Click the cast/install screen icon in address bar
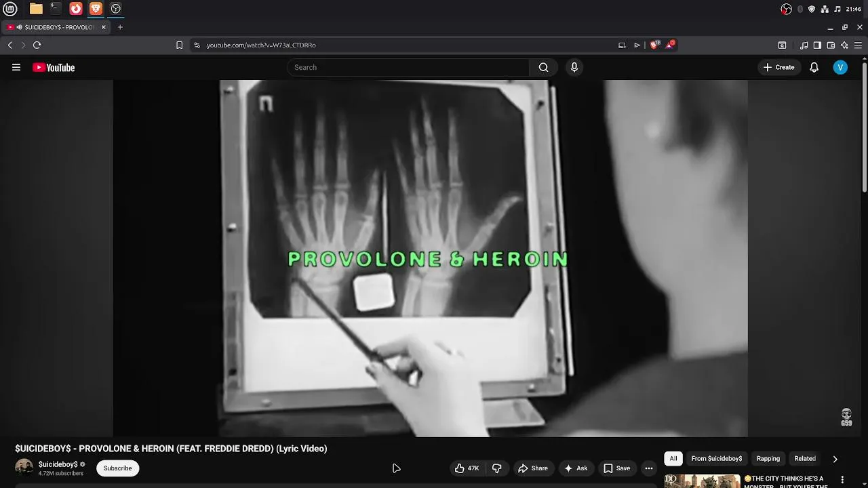This screenshot has width=868, height=488. click(x=622, y=45)
